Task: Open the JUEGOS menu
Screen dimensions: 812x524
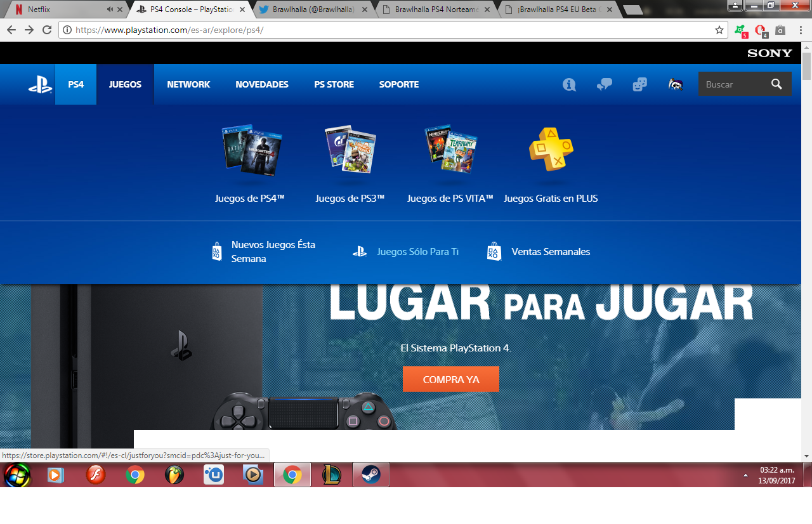Action: click(x=125, y=84)
